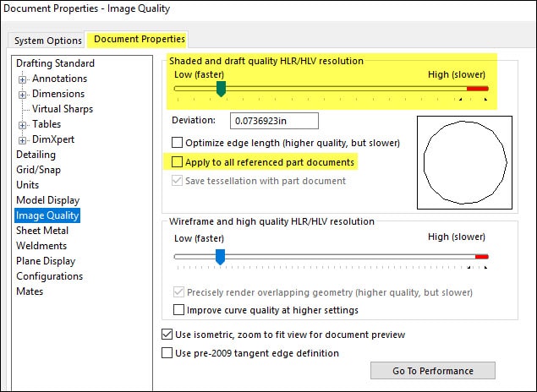Select the Document Properties tab

140,39
